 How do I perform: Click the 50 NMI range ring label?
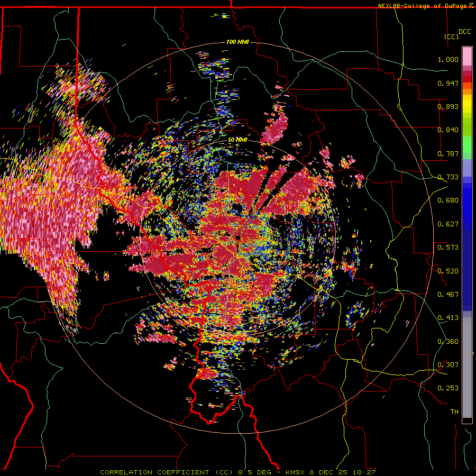coord(237,140)
